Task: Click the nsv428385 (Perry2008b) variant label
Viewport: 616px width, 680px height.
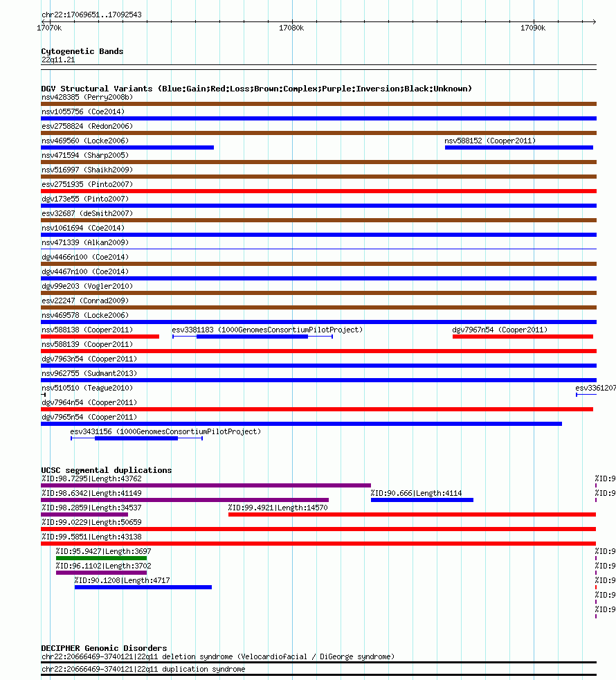Action: click(x=87, y=97)
